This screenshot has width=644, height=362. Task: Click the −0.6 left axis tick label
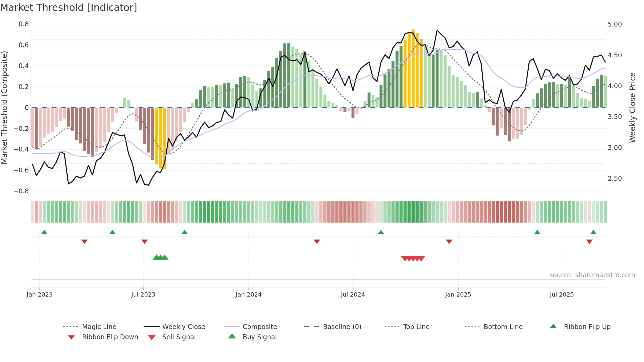[x=21, y=170]
